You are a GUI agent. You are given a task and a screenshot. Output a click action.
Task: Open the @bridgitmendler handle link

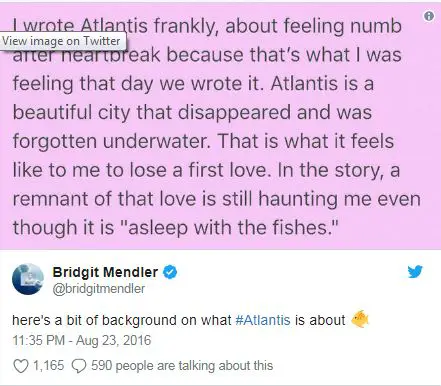pos(99,289)
